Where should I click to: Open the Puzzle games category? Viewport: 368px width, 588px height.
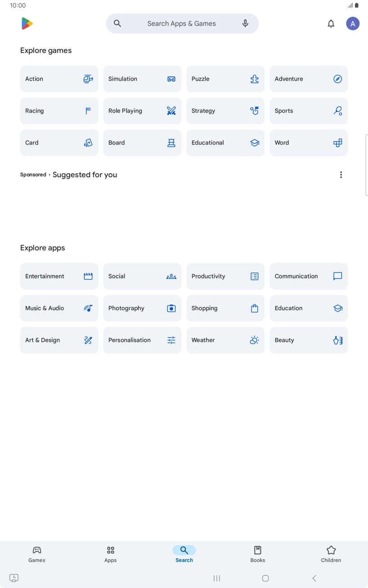(x=225, y=79)
